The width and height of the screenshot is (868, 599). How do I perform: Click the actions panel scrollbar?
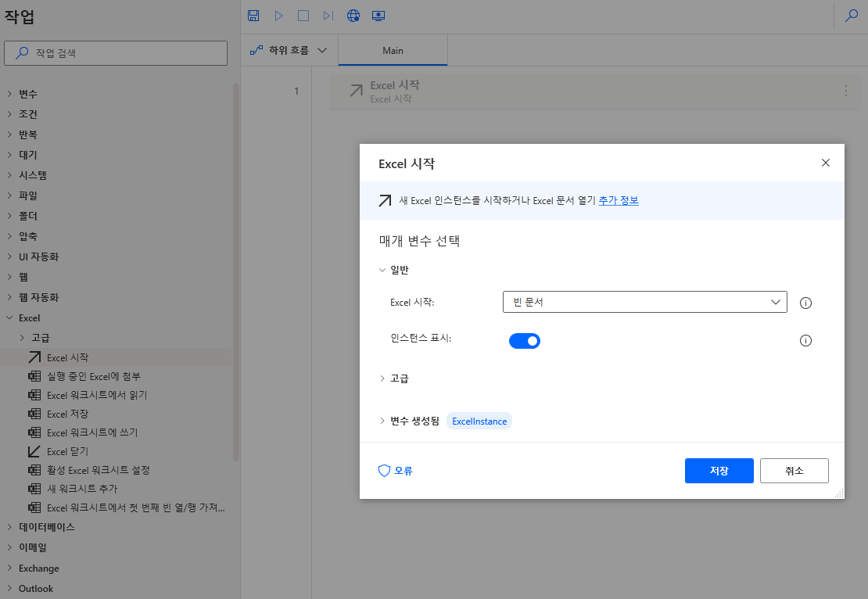point(236,271)
